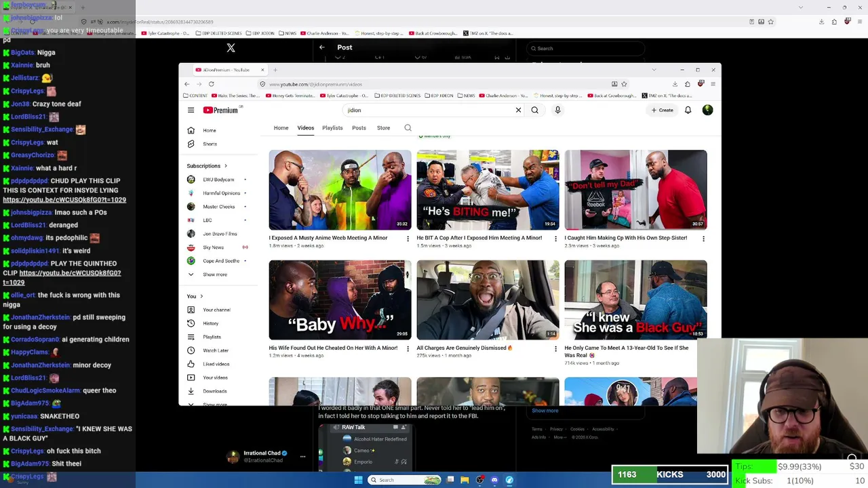Expand the Subscriptions section chevron

point(226,166)
